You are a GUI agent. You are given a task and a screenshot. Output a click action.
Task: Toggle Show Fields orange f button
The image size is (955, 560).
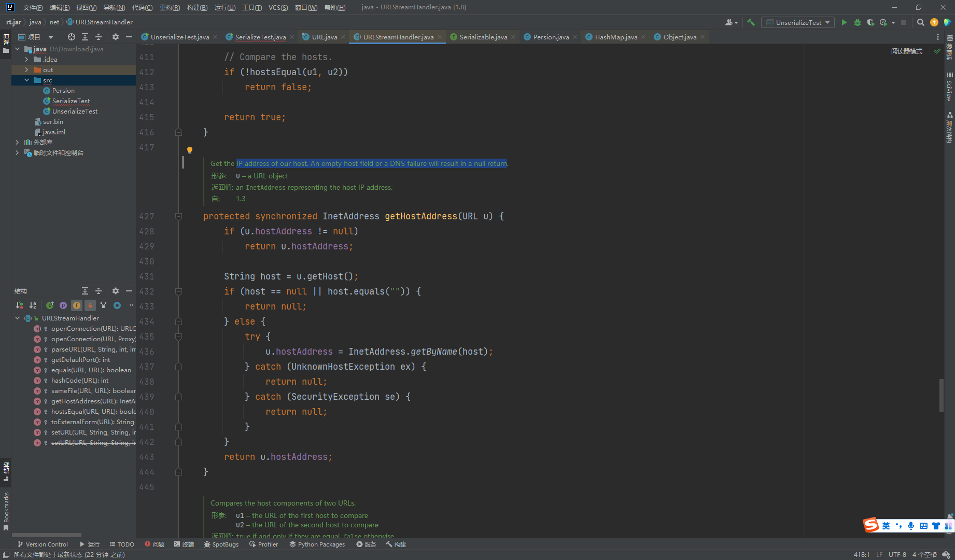click(77, 305)
